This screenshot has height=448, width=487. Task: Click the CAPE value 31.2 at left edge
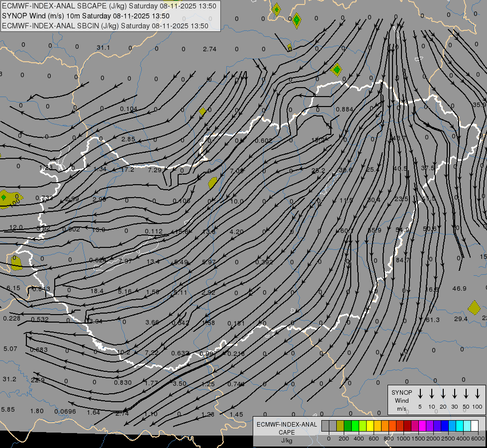click(x=9, y=379)
